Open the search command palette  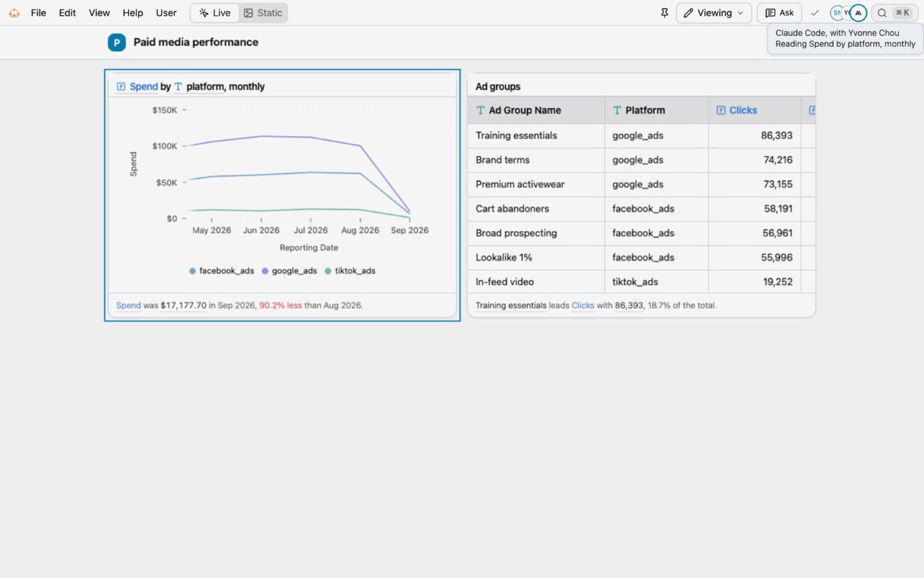895,13
